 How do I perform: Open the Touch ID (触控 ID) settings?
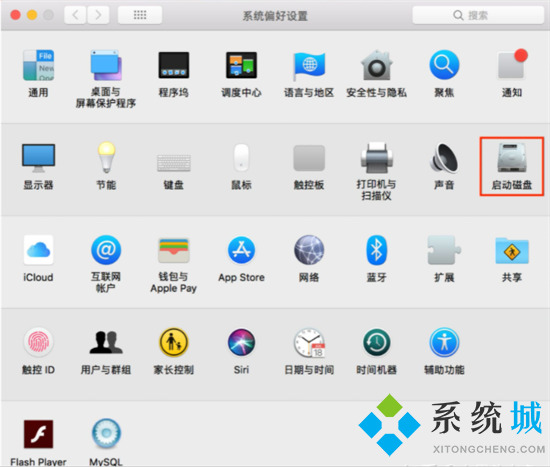(x=38, y=351)
